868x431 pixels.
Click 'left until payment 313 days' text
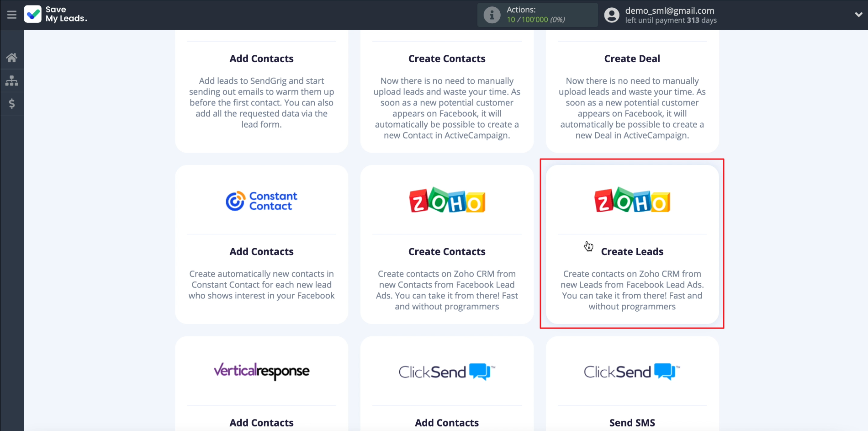[x=671, y=20]
